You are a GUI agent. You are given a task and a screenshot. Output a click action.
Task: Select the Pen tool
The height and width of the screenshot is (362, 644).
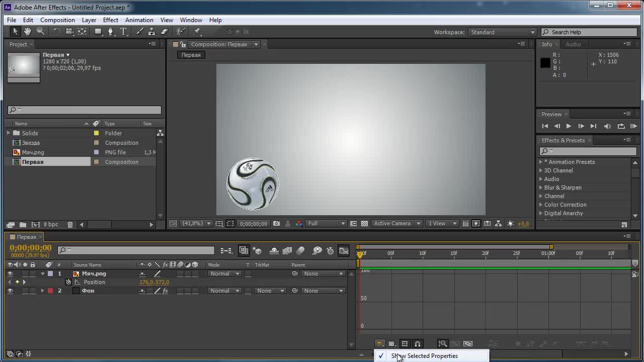tap(111, 32)
